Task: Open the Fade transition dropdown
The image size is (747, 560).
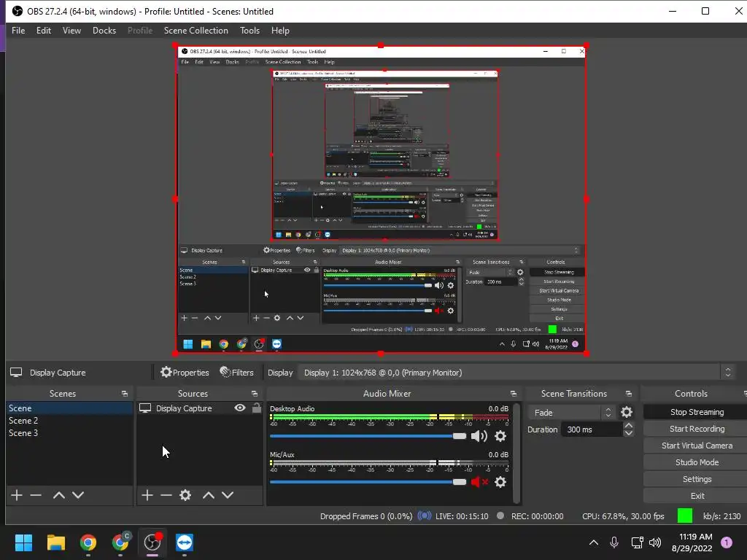Action: [571, 413]
